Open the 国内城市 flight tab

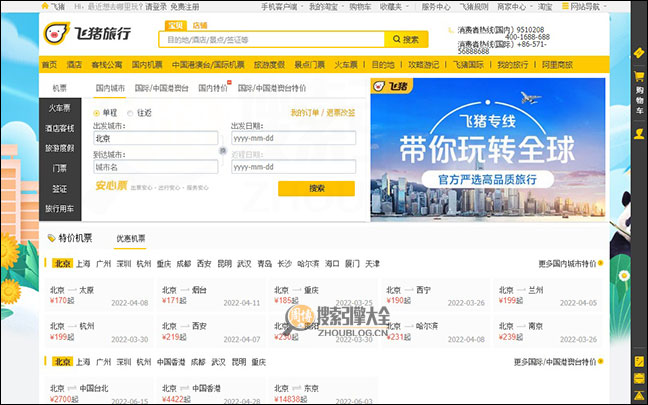[x=110, y=88]
